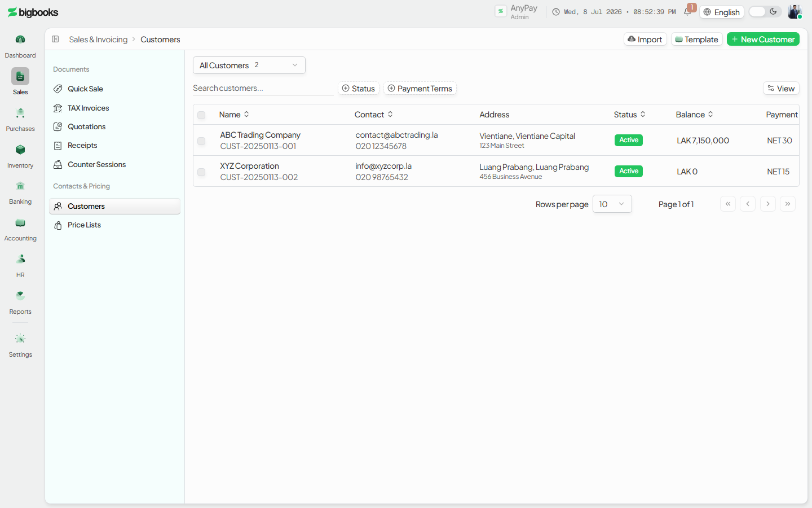The width and height of the screenshot is (812, 508).
Task: Open the View options menu
Action: coord(781,88)
